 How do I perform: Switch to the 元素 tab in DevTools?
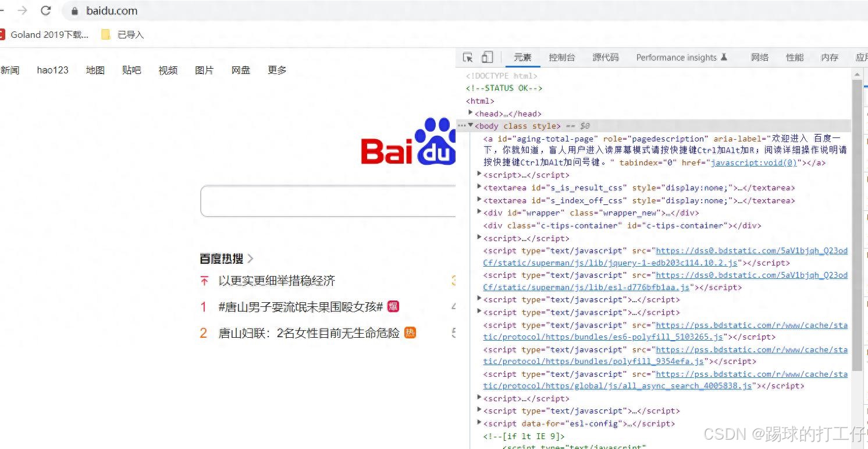click(522, 57)
